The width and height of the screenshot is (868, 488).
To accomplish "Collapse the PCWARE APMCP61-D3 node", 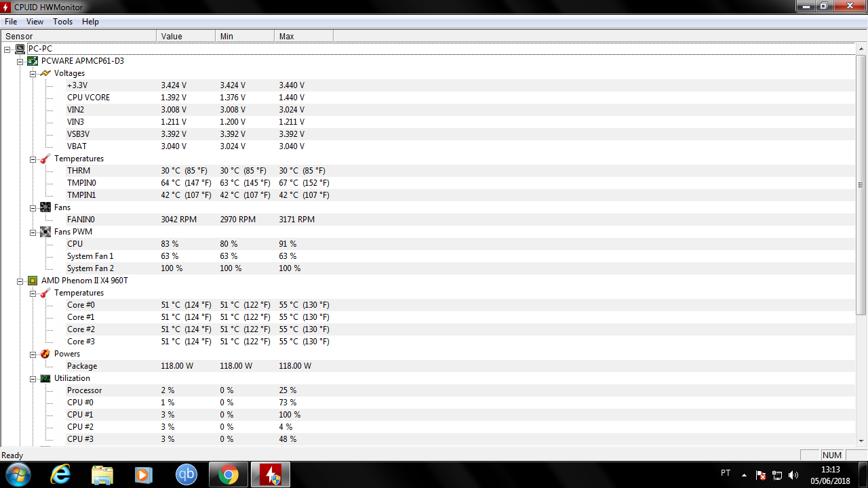I will pyautogui.click(x=20, y=61).
